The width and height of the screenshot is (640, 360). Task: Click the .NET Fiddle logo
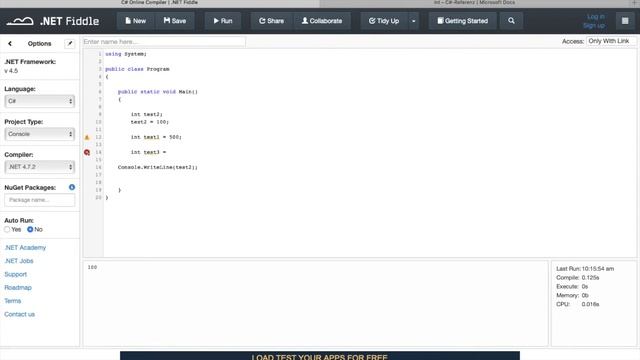click(x=53, y=21)
